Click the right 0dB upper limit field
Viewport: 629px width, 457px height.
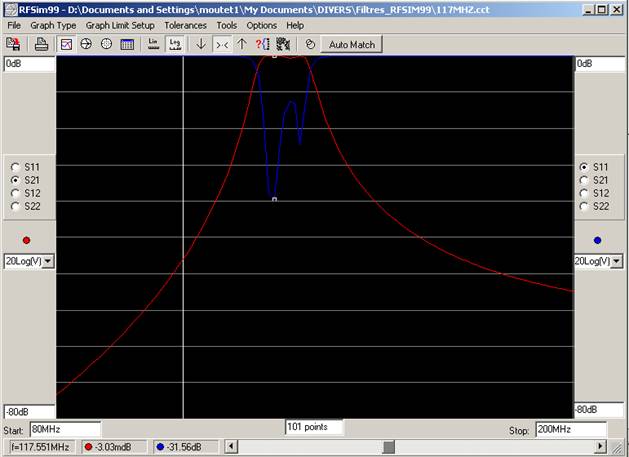click(601, 64)
